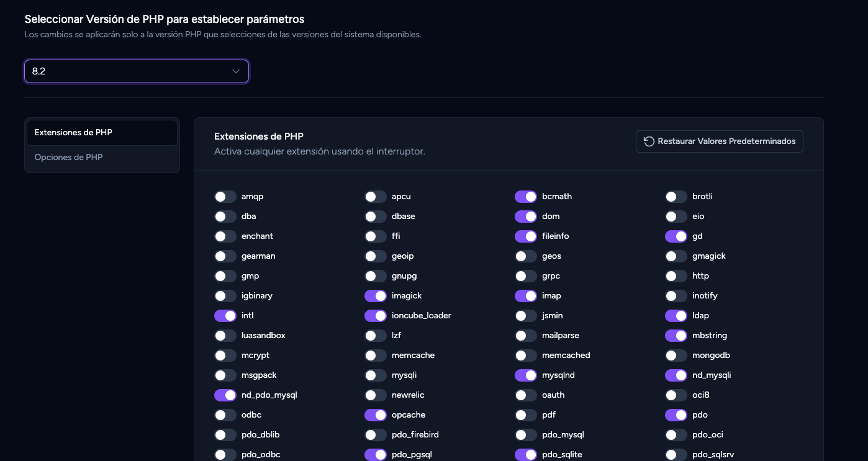This screenshot has width=868, height=461.
Task: Expand version list via the chevron arrow
Action: click(236, 71)
